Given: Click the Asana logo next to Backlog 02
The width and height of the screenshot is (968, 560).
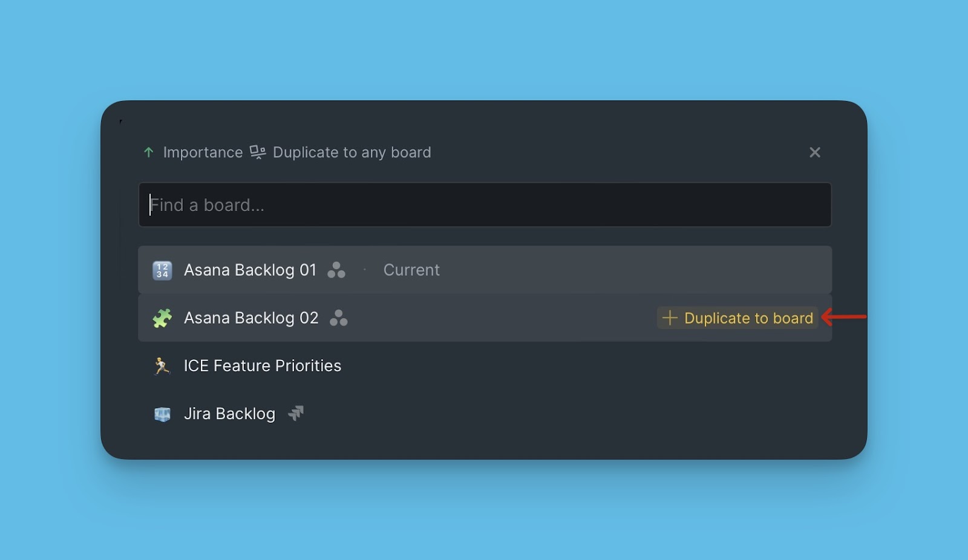Looking at the screenshot, I should [x=339, y=317].
